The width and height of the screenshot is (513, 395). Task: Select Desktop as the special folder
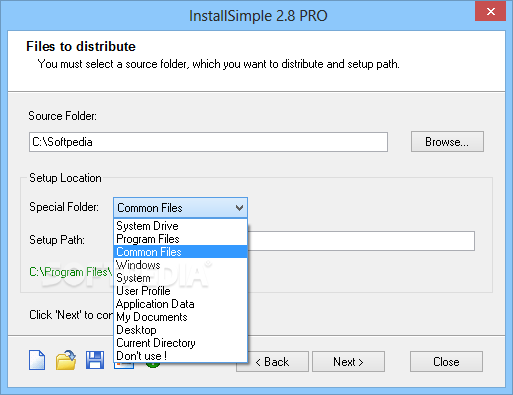pyautogui.click(x=180, y=330)
